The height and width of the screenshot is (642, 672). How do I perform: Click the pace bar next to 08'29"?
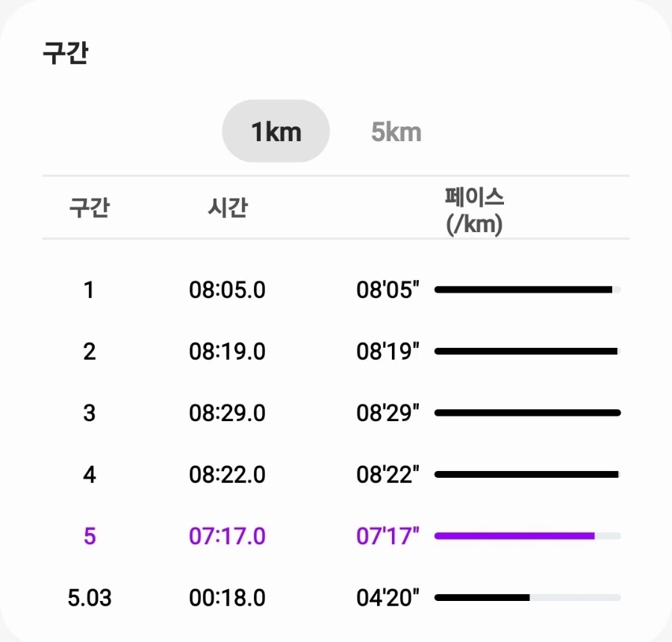pos(527,413)
